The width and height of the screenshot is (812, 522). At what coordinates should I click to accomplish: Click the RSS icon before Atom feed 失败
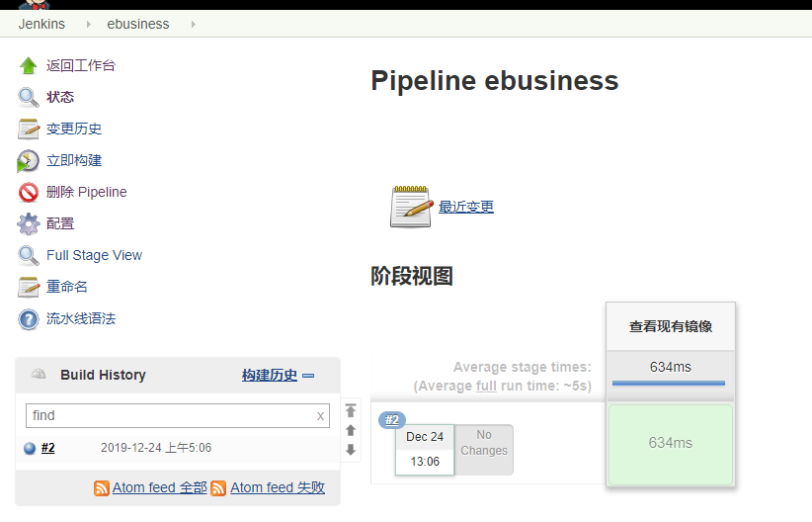218,488
